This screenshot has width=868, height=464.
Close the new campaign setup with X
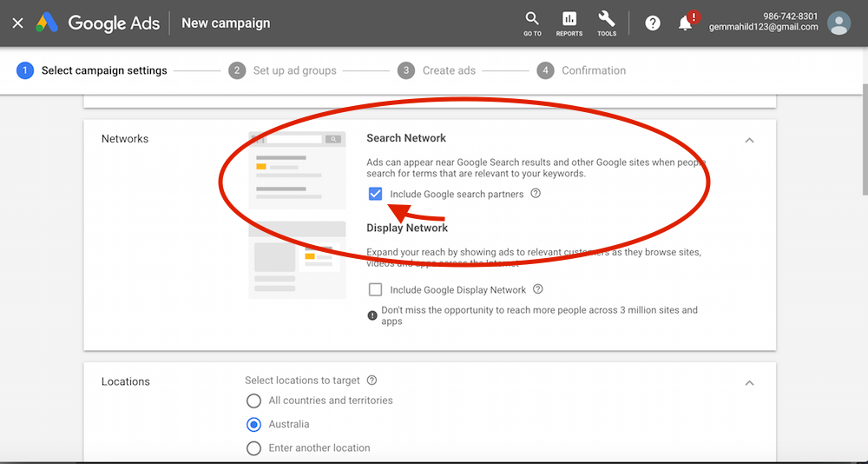(17, 23)
